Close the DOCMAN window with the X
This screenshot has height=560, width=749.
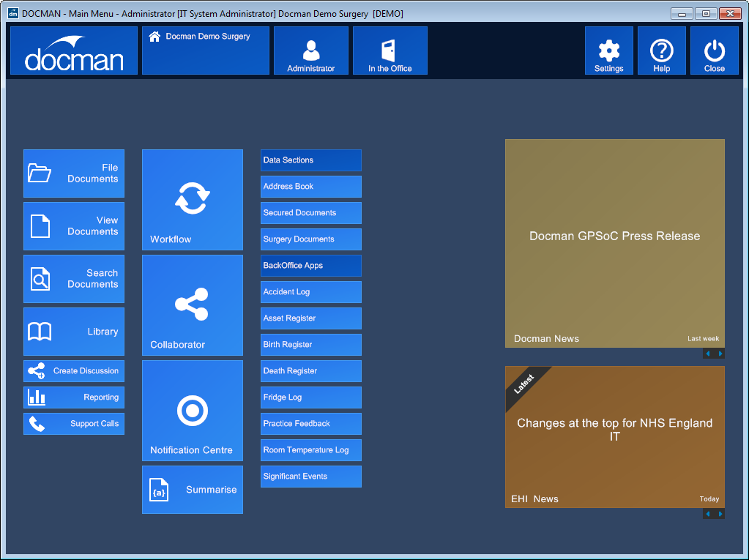tap(731, 13)
